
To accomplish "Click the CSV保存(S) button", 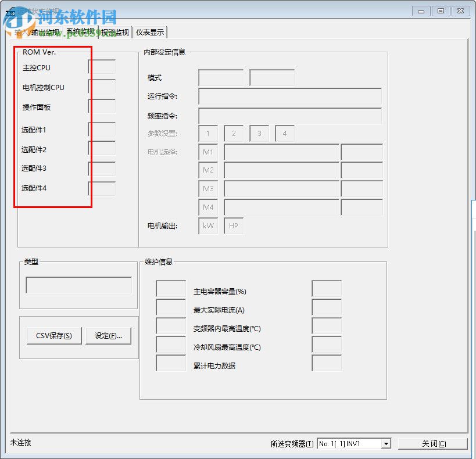I will point(53,336).
